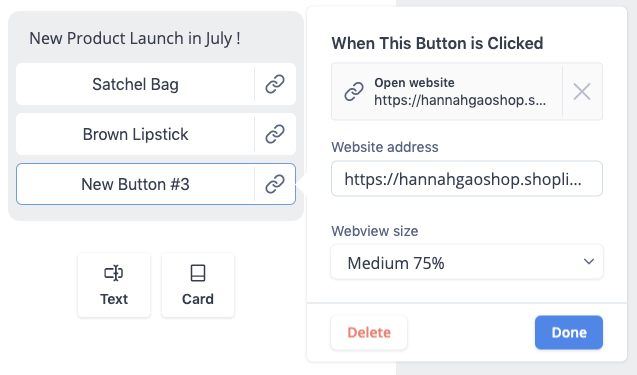Click the Website address label

[x=385, y=147]
